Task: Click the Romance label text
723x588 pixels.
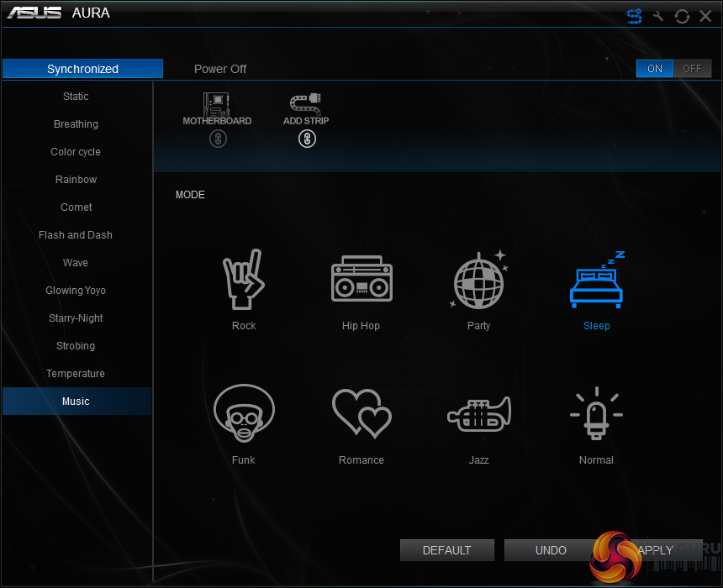Action: pyautogui.click(x=361, y=459)
